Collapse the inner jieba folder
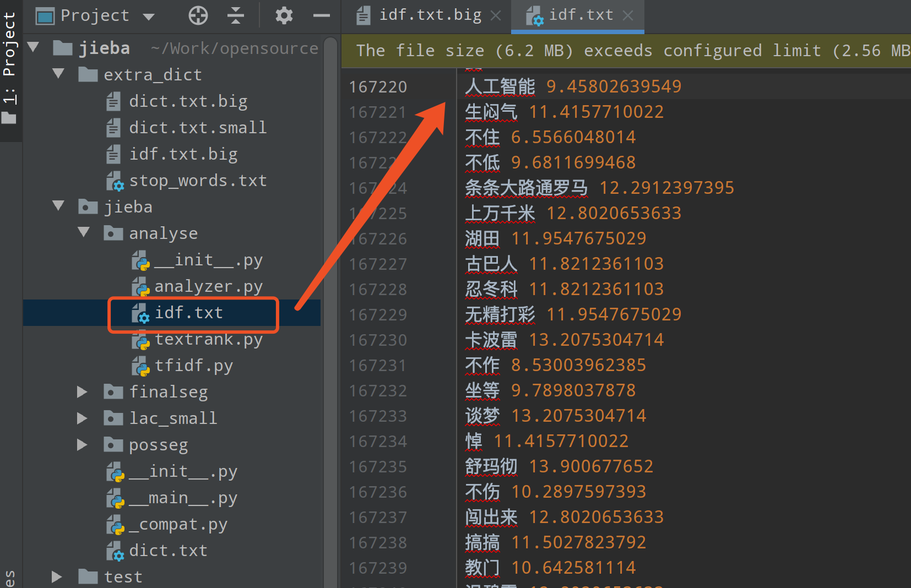The image size is (911, 588). (x=58, y=206)
